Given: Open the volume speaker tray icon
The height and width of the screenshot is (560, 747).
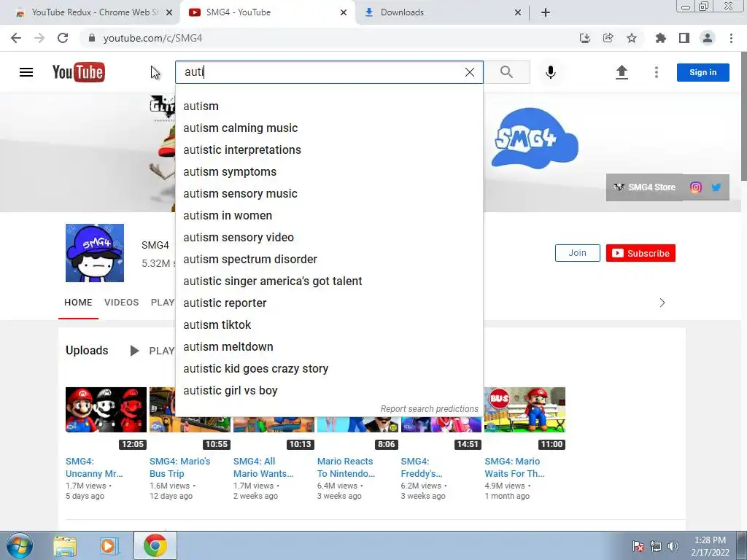Looking at the screenshot, I should [x=673, y=546].
